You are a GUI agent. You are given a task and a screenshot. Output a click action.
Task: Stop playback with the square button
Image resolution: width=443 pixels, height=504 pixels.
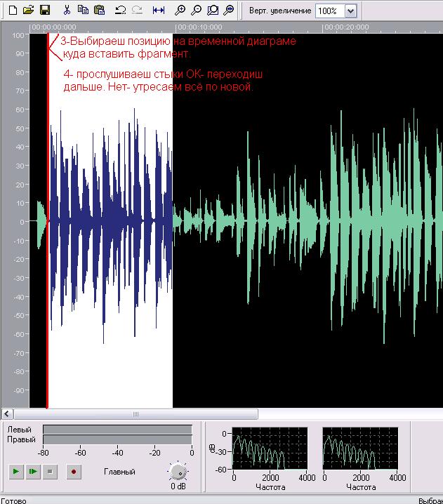coord(50,472)
